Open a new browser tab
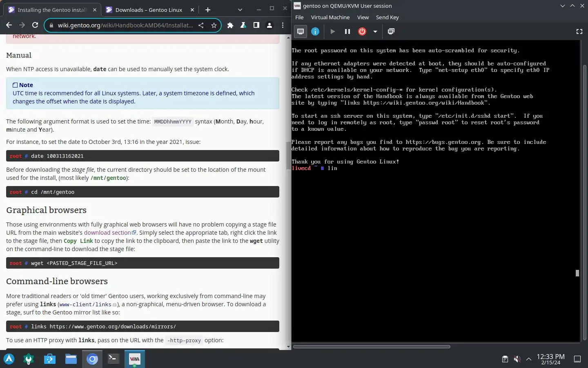This screenshot has width=588, height=368. (x=208, y=10)
